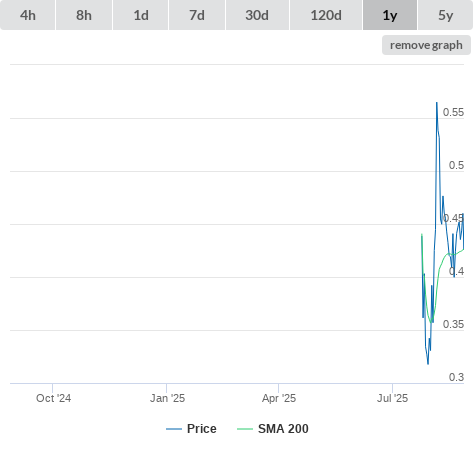Viewport: 474px width, 455px height.
Task: Click the blue Price legend line swatch
Action: (x=174, y=429)
